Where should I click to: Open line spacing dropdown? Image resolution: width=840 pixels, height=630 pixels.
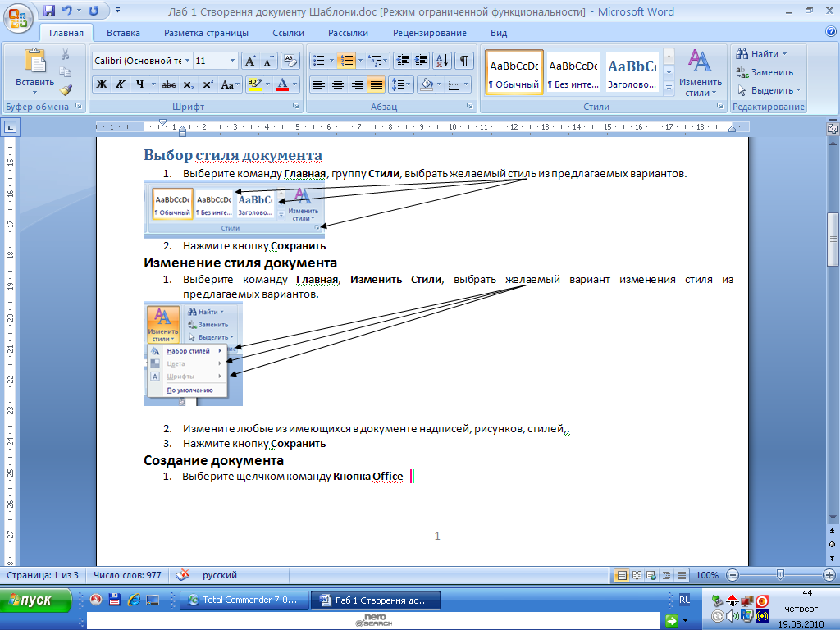coord(401,84)
